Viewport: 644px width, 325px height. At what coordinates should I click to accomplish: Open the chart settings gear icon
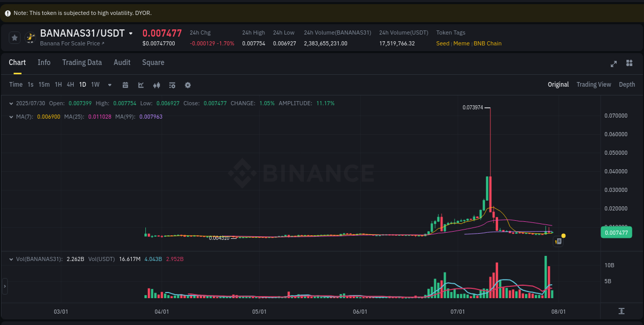[188, 85]
